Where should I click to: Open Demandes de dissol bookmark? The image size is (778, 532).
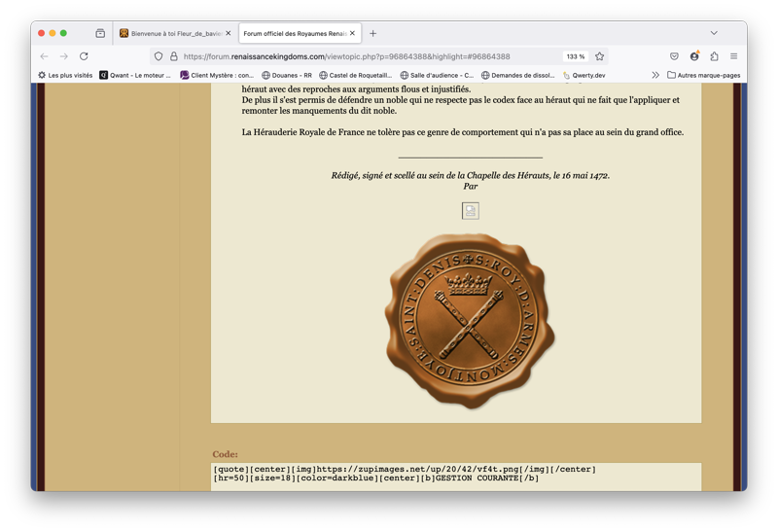pyautogui.click(x=518, y=75)
